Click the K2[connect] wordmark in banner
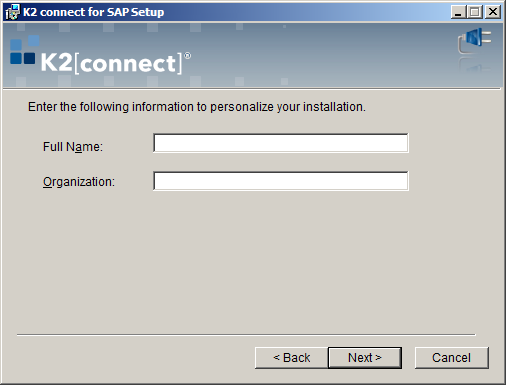506x385 pixels. 112,63
